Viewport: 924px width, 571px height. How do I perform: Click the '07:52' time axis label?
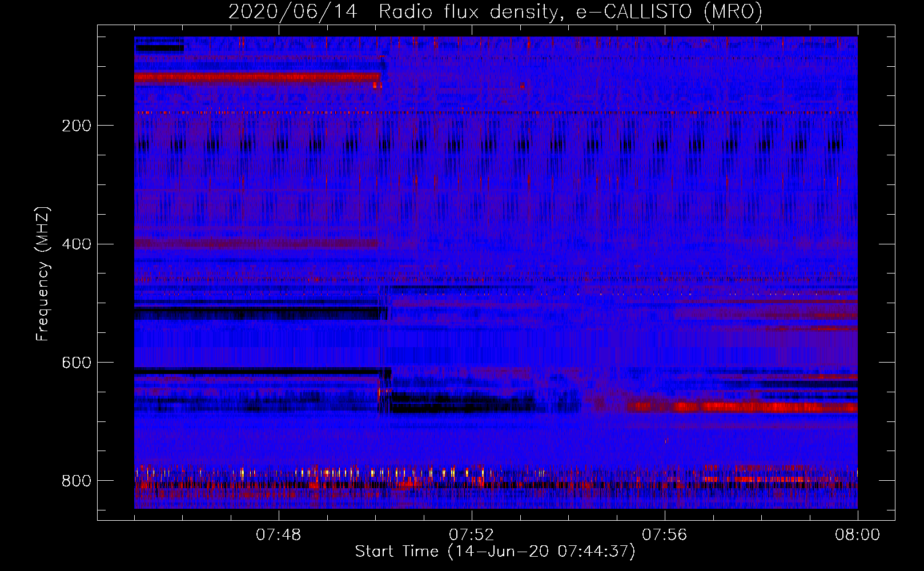click(x=472, y=535)
